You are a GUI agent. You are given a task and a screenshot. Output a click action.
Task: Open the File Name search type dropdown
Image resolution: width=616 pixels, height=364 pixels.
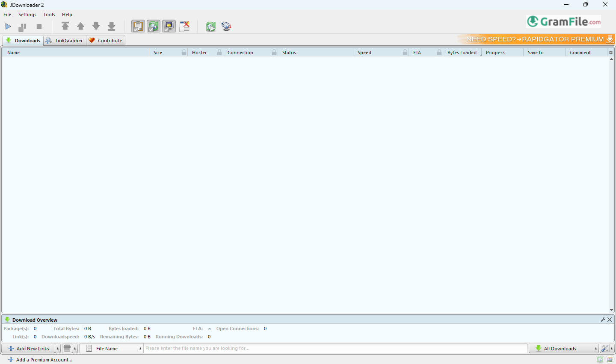click(111, 349)
